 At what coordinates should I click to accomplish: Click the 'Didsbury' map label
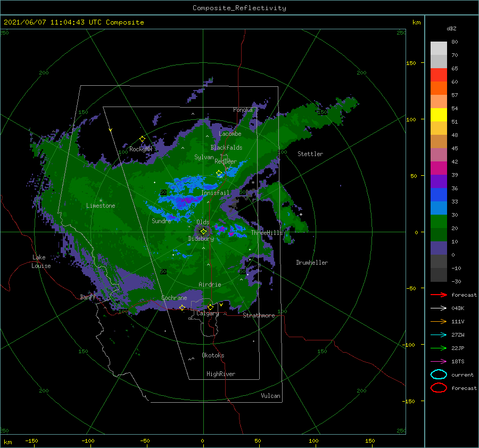pos(201,239)
